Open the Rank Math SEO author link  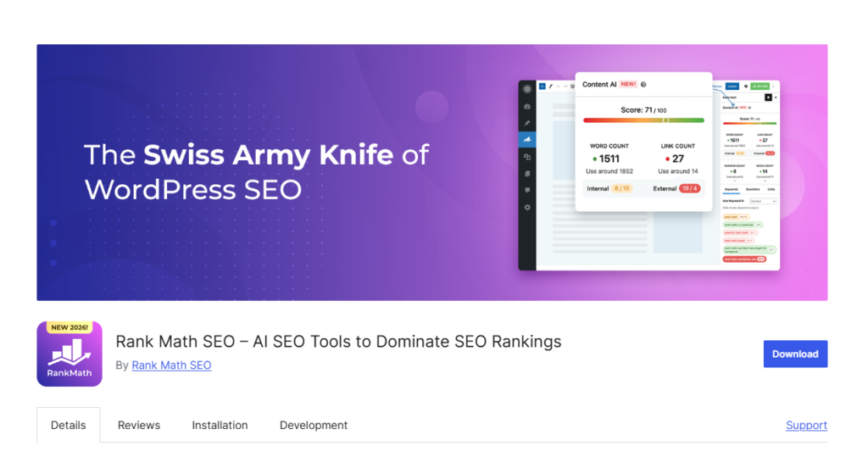pyautogui.click(x=171, y=365)
